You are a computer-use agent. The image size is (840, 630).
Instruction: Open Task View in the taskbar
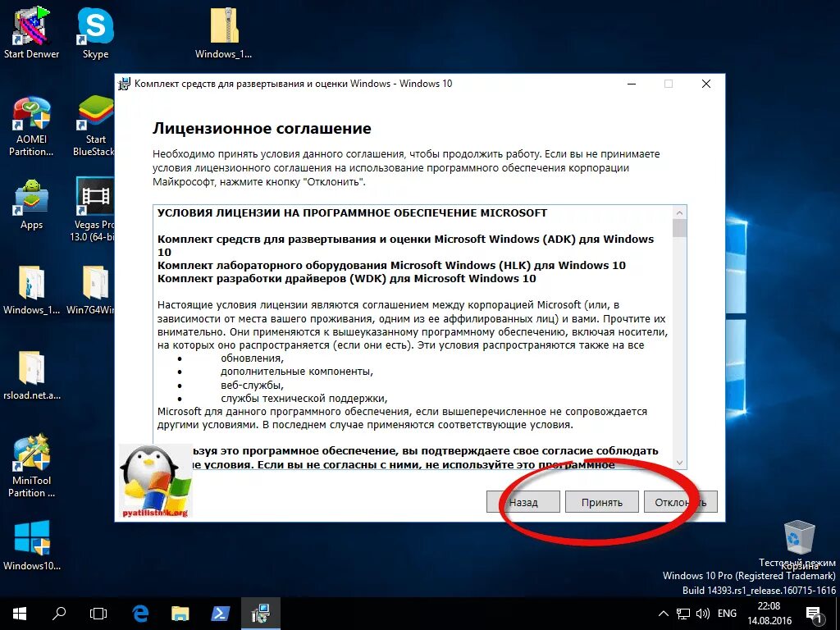(x=98, y=614)
